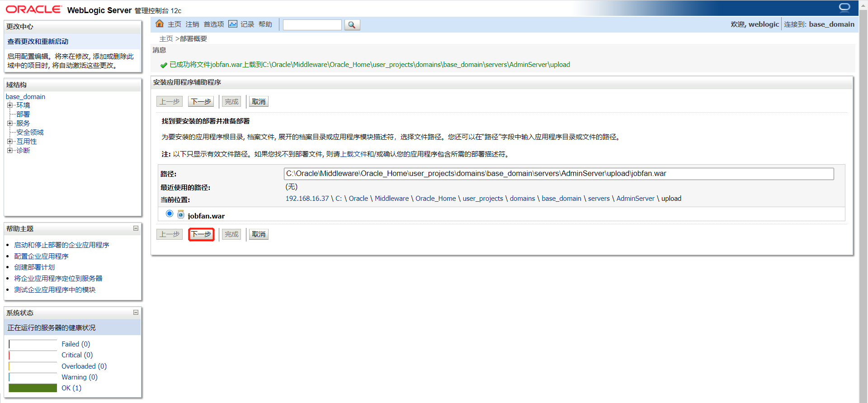Click the jobfan.war file name
The image size is (868, 403).
tap(206, 216)
